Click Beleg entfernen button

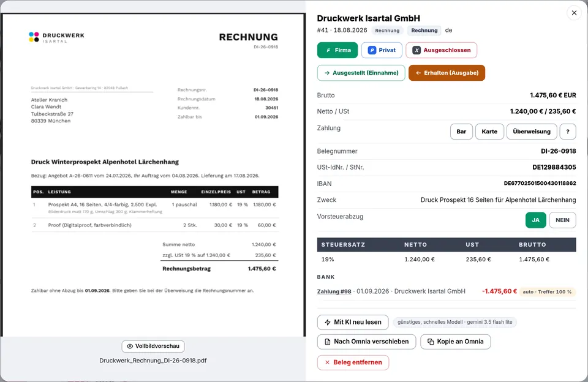(x=353, y=362)
